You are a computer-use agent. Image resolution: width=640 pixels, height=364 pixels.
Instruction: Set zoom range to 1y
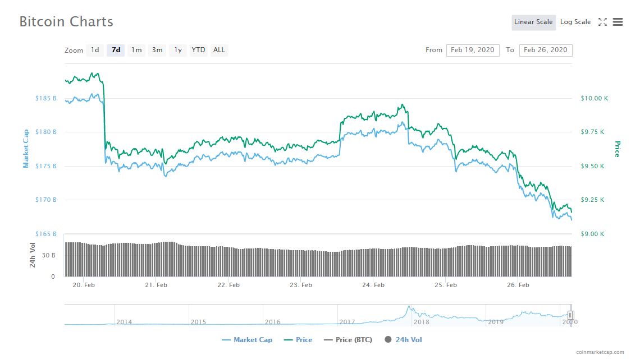178,50
